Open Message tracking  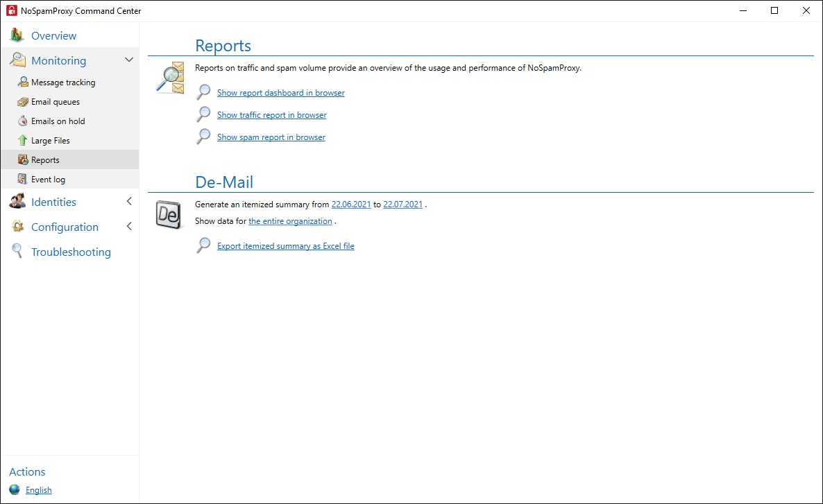click(63, 82)
